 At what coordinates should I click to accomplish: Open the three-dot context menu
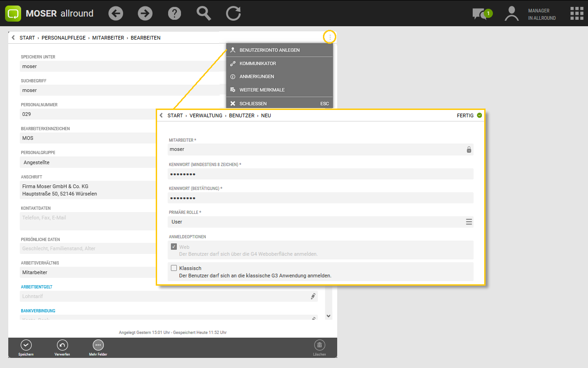[x=330, y=37]
